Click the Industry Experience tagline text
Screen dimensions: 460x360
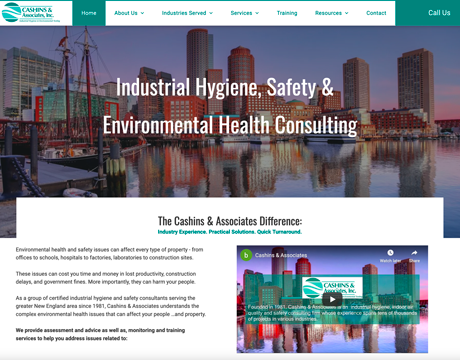(x=230, y=232)
